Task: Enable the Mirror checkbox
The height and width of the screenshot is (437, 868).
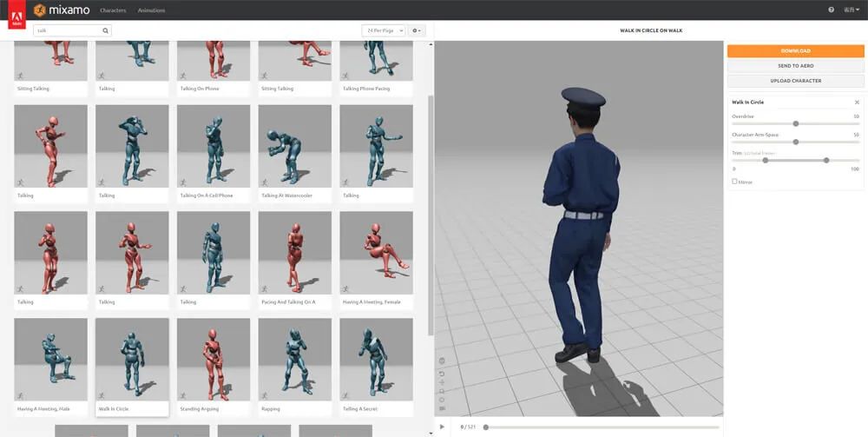Action: click(734, 182)
